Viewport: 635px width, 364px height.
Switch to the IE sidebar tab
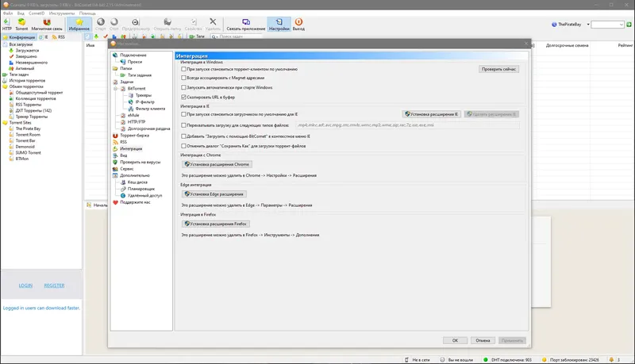tap(44, 36)
